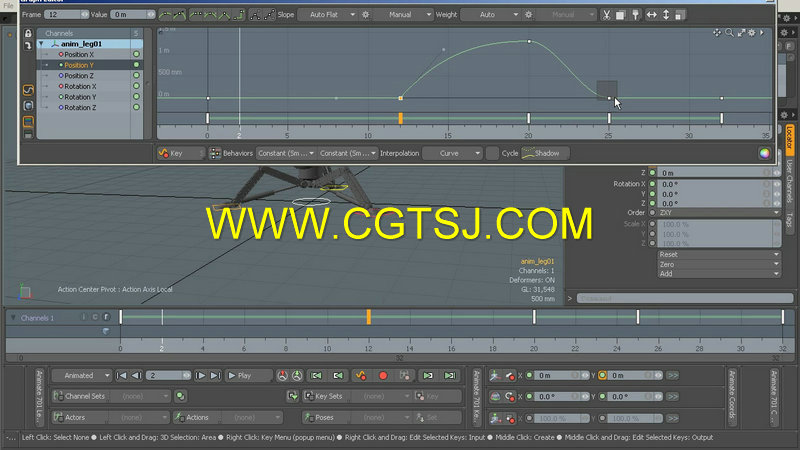Collapse the anim_leg01 channel tree
This screenshot has height=450, width=800.
tap(41, 44)
